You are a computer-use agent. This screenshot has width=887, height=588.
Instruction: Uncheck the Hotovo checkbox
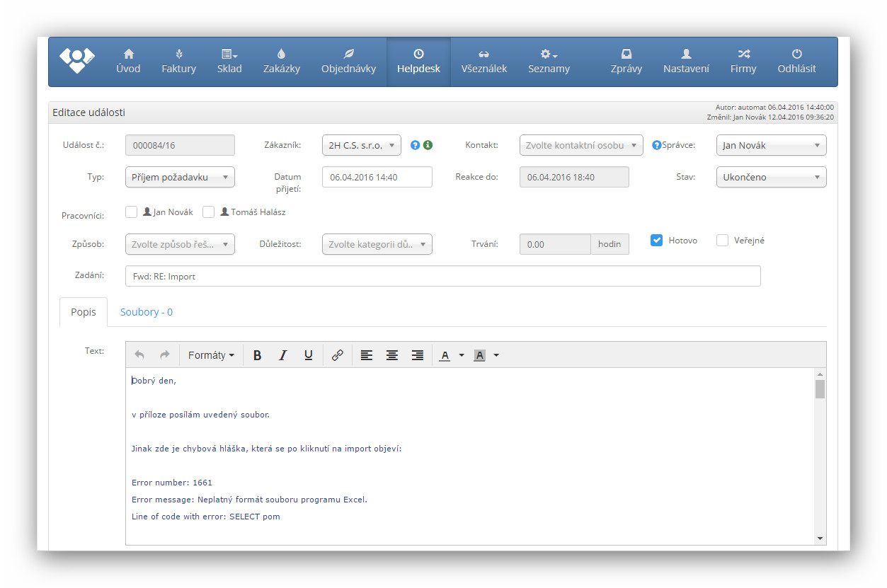pos(656,241)
